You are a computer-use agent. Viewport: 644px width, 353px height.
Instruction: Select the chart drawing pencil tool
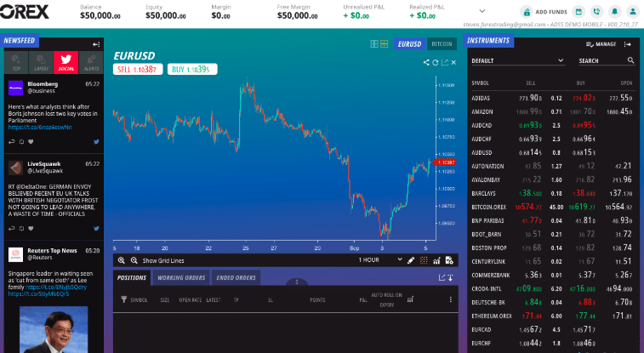point(411,260)
